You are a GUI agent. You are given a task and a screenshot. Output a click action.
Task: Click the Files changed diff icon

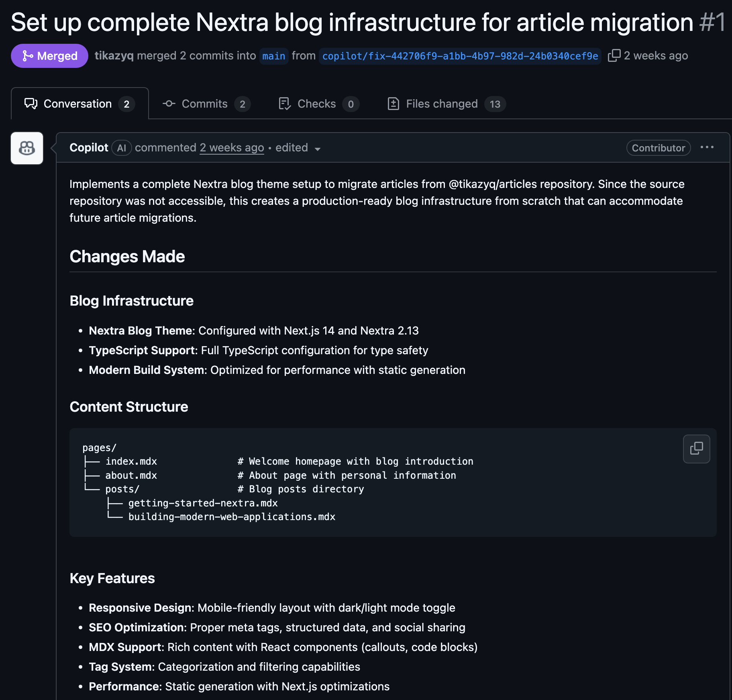pos(394,104)
